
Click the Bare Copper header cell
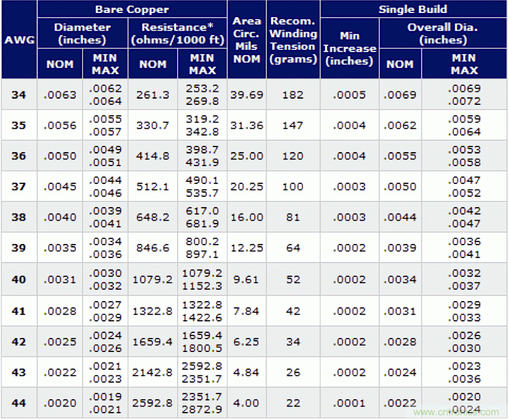click(132, 9)
